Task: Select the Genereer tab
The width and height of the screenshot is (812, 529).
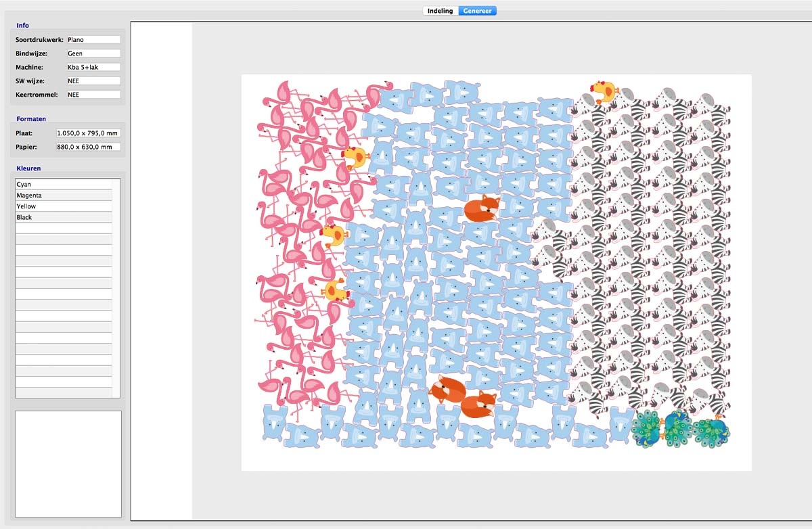Action: (x=477, y=11)
